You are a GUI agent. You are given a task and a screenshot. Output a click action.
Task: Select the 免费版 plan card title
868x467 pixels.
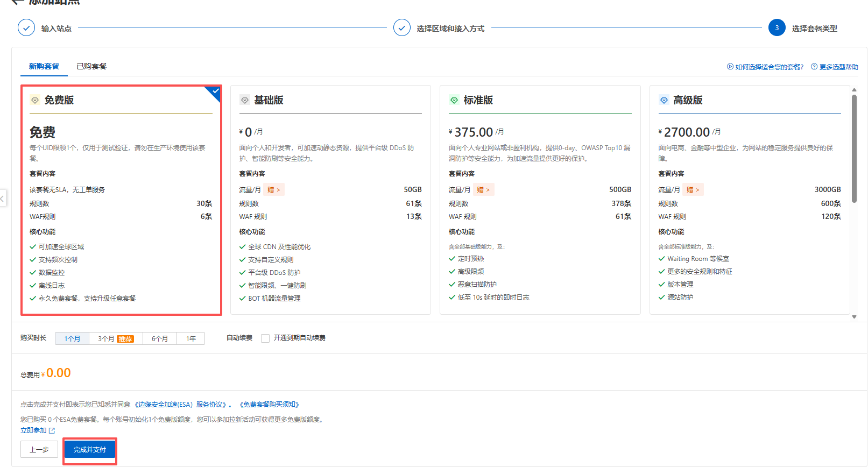(59, 100)
